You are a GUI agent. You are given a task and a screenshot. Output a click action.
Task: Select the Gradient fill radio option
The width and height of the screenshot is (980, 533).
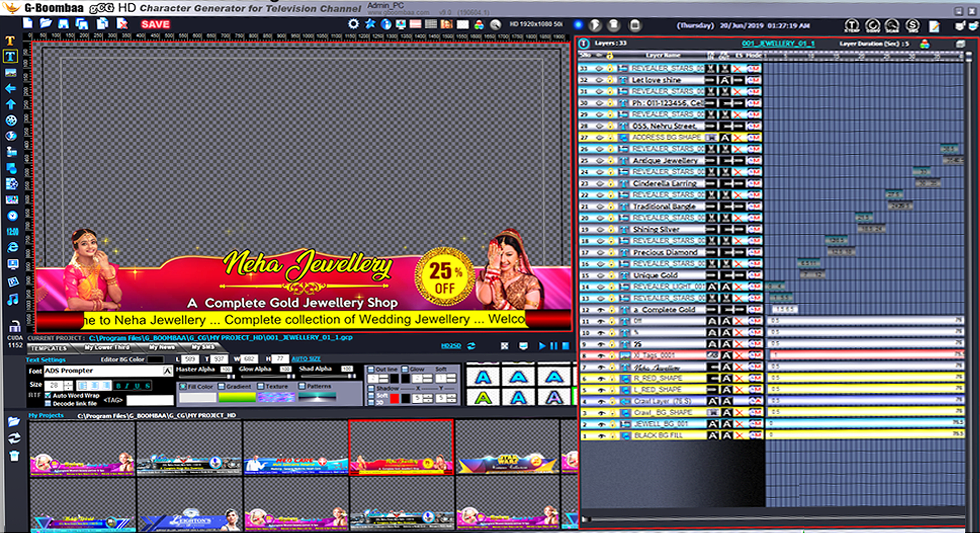click(221, 387)
